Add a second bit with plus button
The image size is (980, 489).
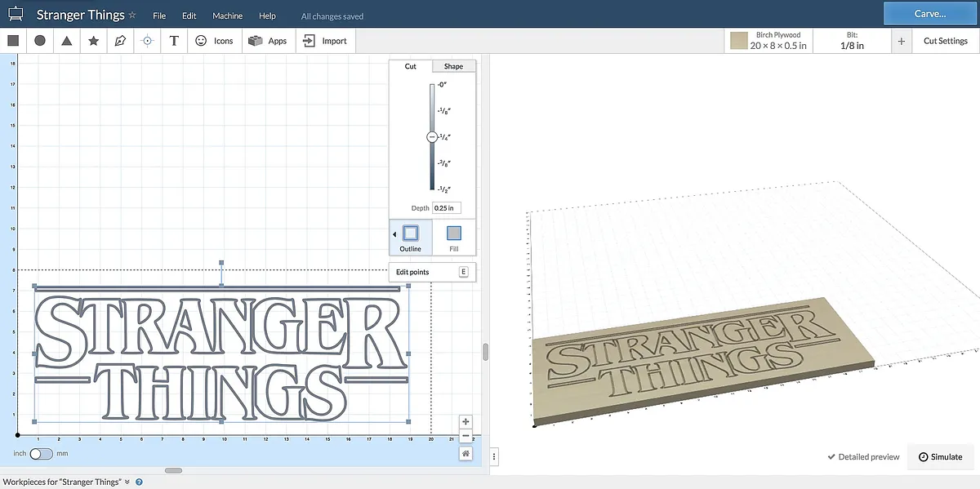pos(902,41)
